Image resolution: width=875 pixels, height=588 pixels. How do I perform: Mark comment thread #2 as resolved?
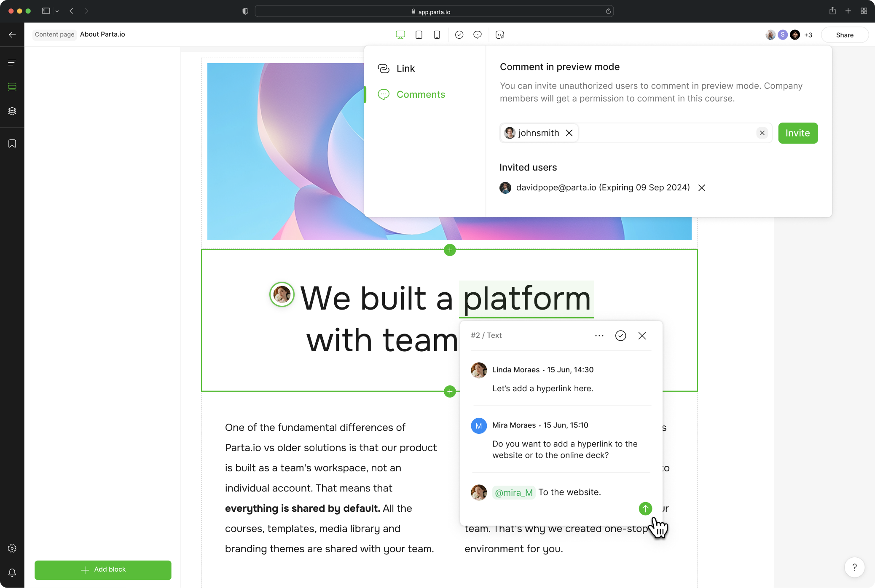620,336
